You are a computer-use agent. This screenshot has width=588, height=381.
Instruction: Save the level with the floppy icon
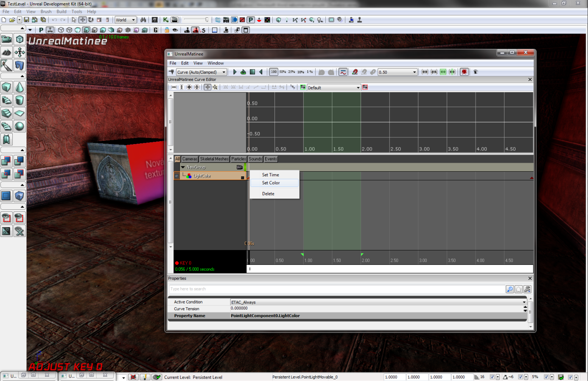point(26,20)
